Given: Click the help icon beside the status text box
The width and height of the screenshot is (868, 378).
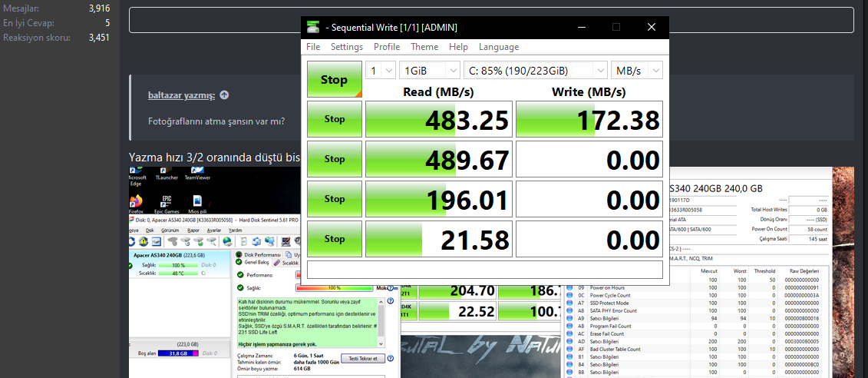Looking at the screenshot, I should [x=391, y=301].
